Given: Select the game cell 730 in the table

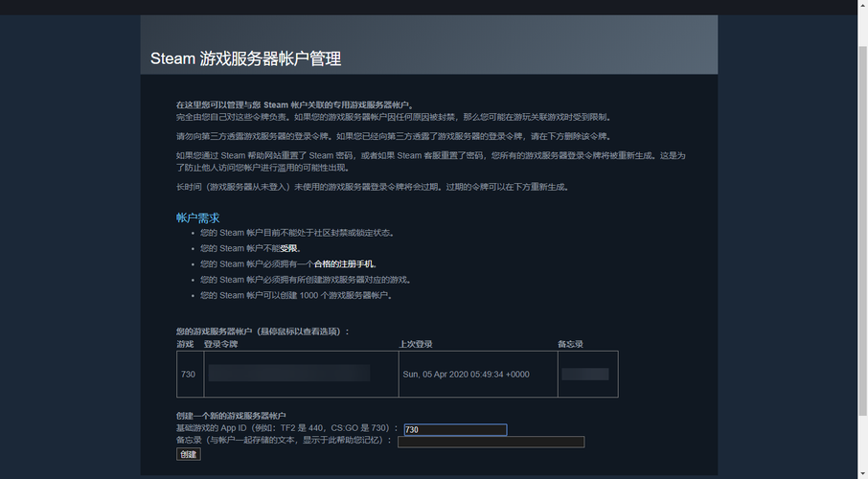Looking at the screenshot, I should tap(190, 375).
